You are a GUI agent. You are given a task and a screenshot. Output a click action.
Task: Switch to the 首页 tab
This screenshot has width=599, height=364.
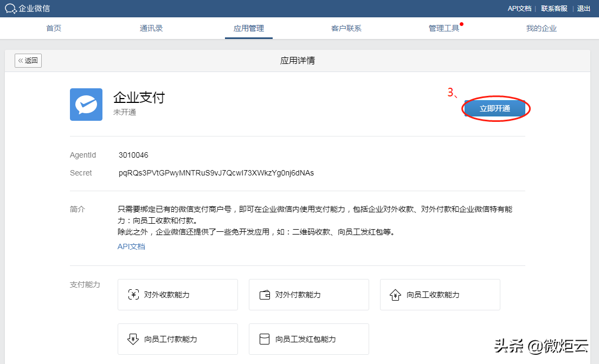point(53,28)
